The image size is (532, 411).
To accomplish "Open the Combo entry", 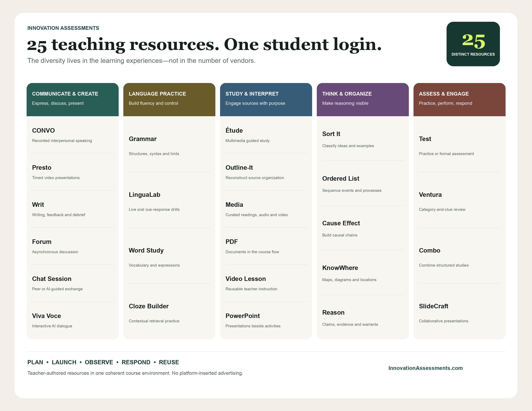I will tap(459, 256).
